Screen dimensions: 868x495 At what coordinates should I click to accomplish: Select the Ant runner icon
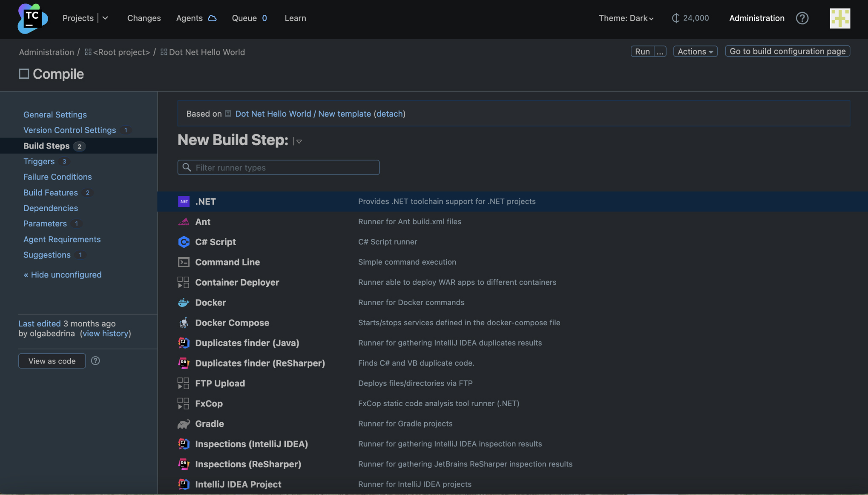click(184, 221)
